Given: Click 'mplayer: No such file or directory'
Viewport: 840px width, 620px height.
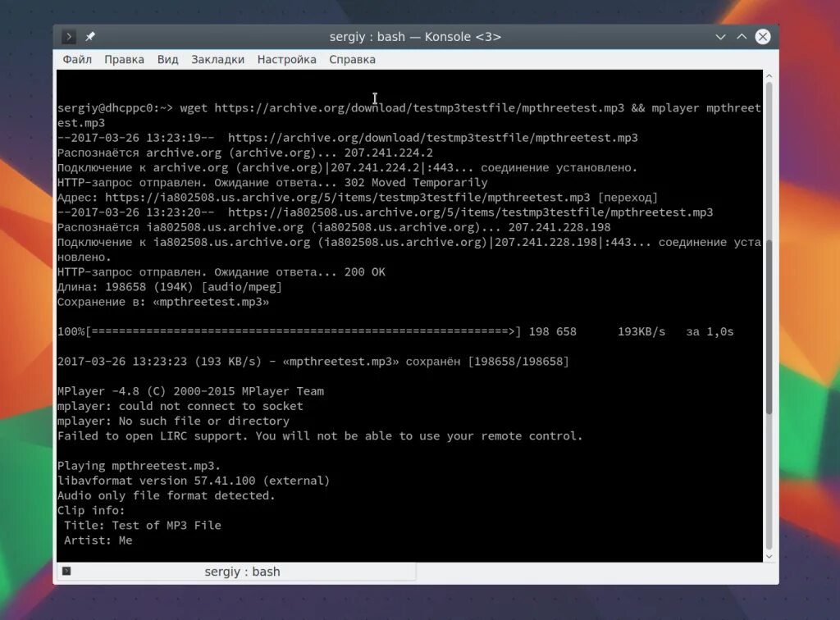Looking at the screenshot, I should tap(173, 422).
